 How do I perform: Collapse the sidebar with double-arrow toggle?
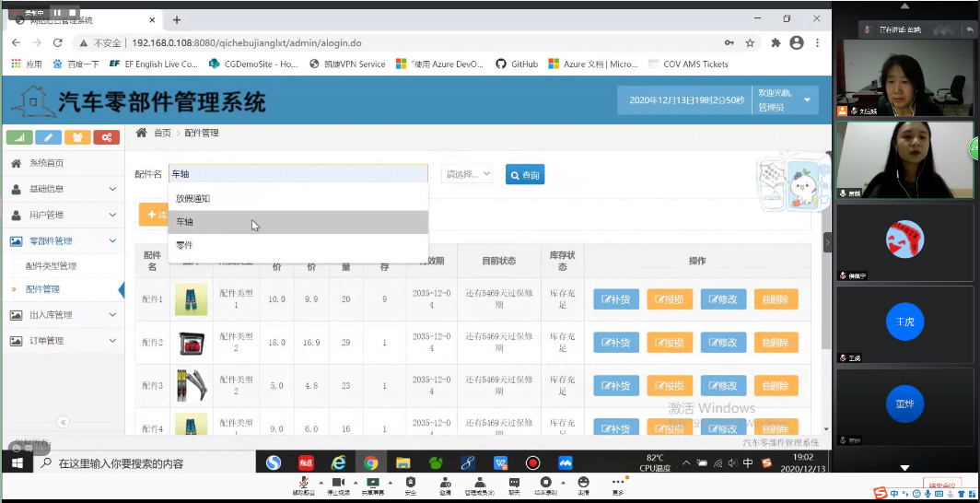[x=63, y=422]
